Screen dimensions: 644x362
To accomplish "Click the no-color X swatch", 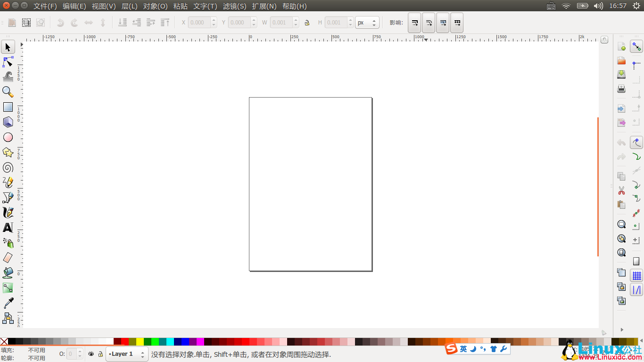I will coord(4,342).
